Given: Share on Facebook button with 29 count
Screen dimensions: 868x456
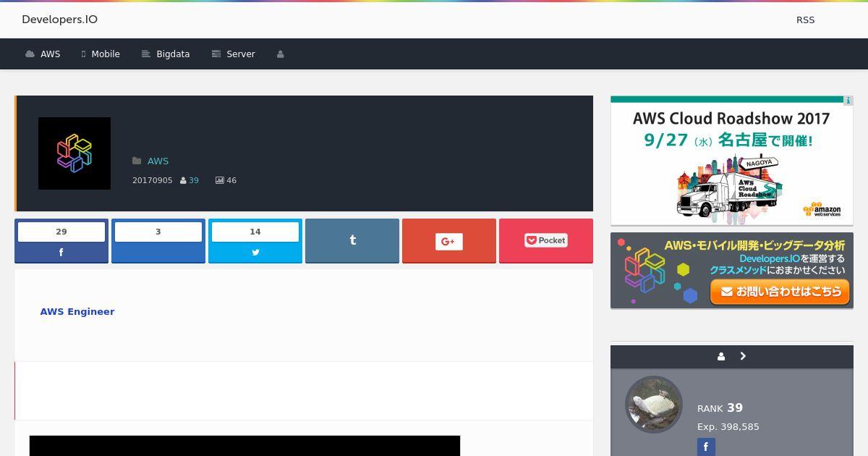Looking at the screenshot, I should click(x=61, y=241).
